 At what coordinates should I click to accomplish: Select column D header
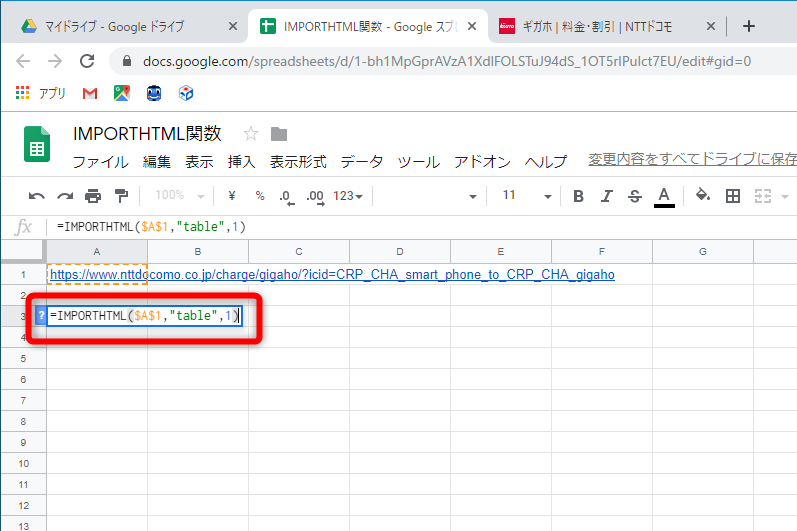pyautogui.click(x=400, y=252)
